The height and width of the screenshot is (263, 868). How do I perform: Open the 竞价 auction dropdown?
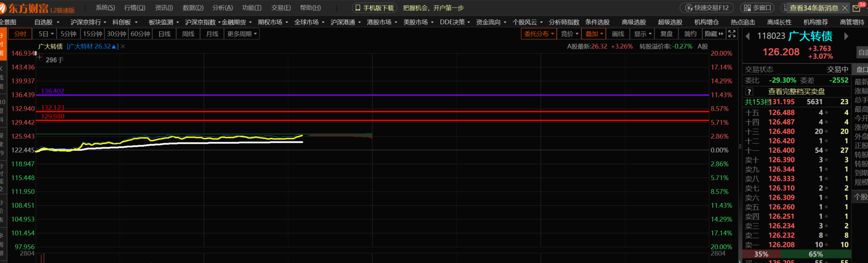tap(569, 34)
